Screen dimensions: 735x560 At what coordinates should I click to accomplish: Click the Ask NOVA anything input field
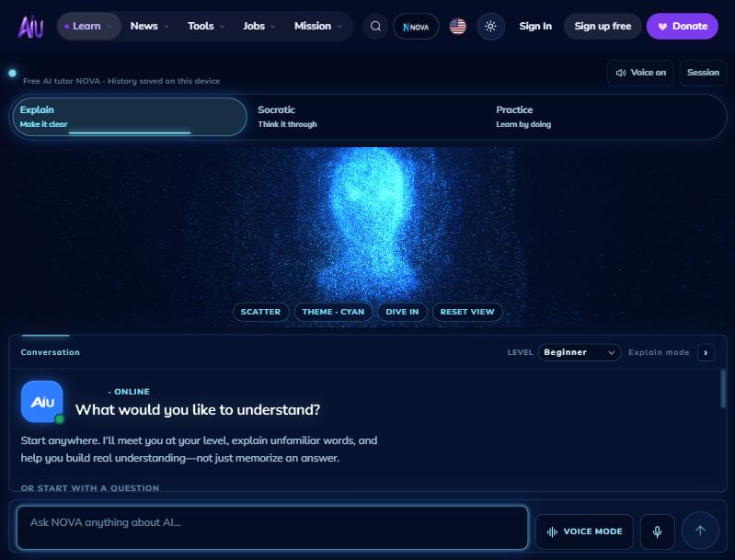click(272, 528)
